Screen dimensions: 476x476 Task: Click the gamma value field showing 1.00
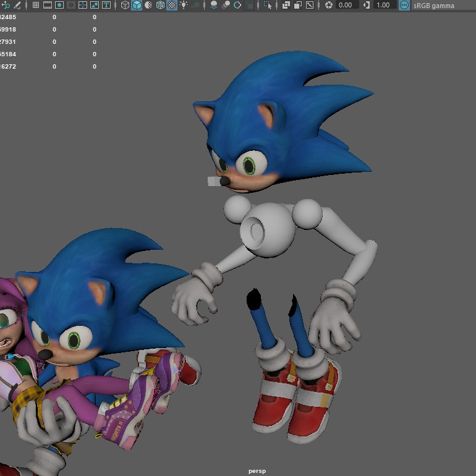pos(383,5)
